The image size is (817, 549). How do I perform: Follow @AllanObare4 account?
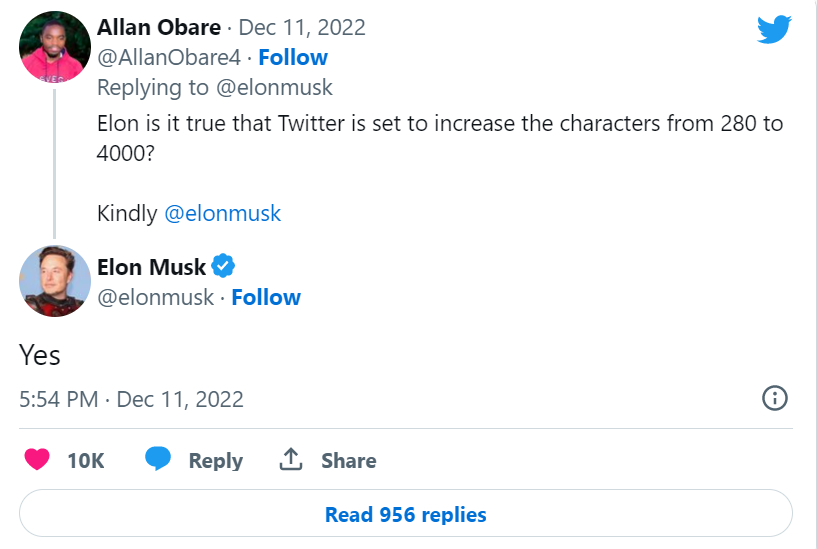pyautogui.click(x=293, y=57)
